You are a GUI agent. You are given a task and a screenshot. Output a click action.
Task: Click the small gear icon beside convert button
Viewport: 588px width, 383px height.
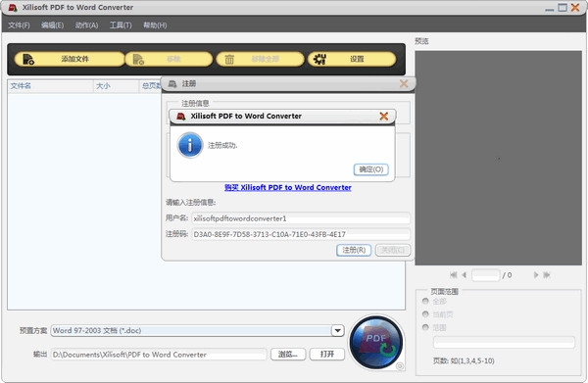pyautogui.click(x=400, y=366)
